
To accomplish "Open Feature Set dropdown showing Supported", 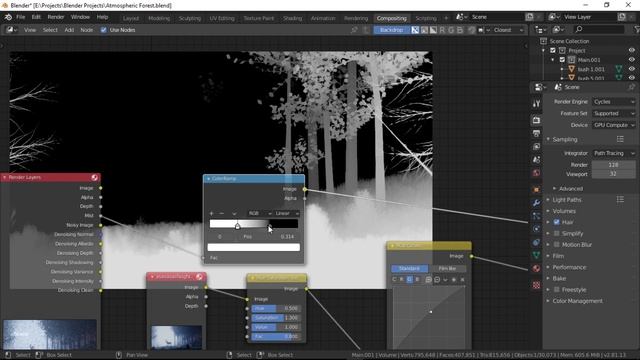I will 614,113.
